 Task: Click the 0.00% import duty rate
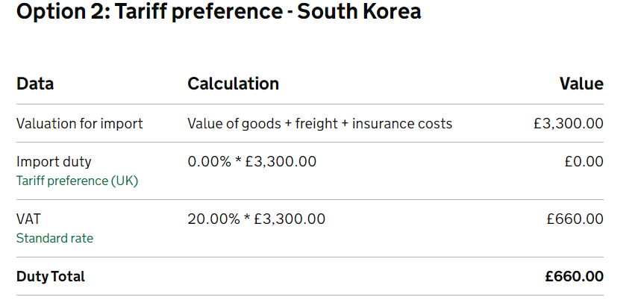[208, 161]
